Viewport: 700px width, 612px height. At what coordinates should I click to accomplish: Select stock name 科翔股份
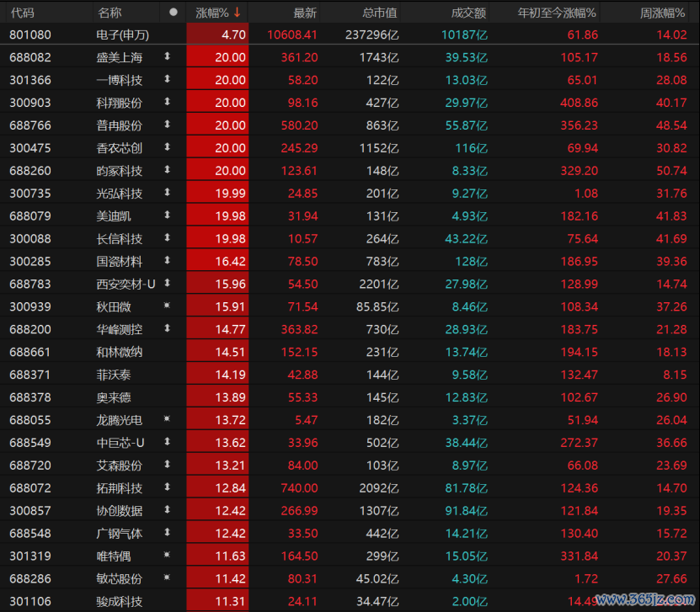click(120, 103)
